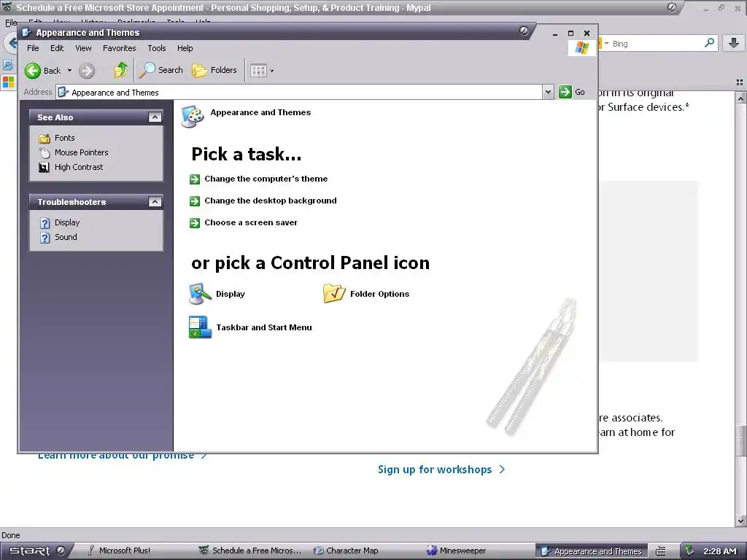
Task: Click arrow icon beside desktop background task
Action: (x=195, y=201)
